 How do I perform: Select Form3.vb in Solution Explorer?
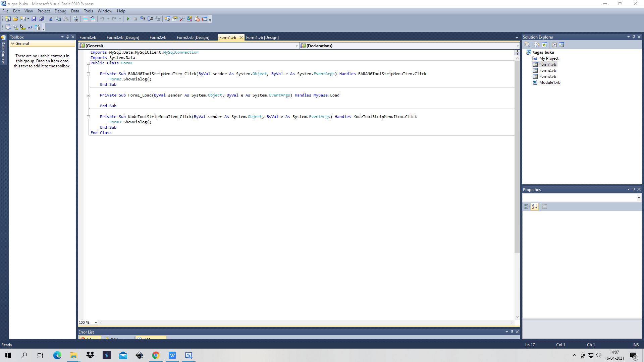coord(547,76)
